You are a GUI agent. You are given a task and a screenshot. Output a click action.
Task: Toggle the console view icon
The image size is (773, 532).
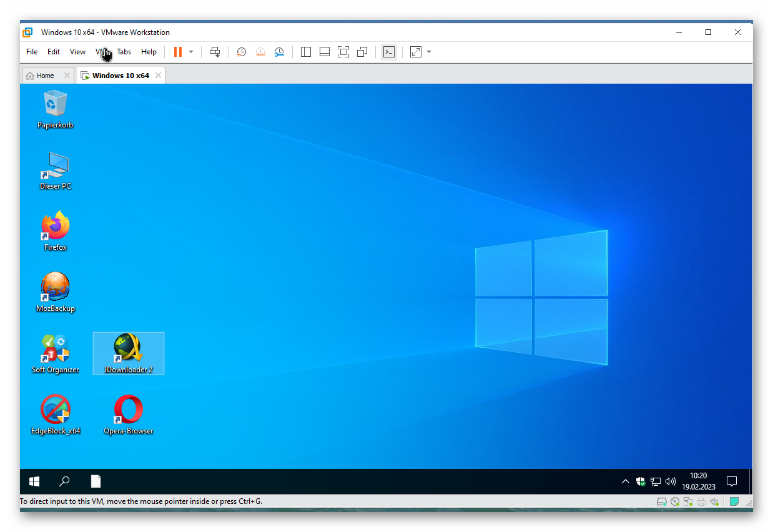tap(389, 52)
